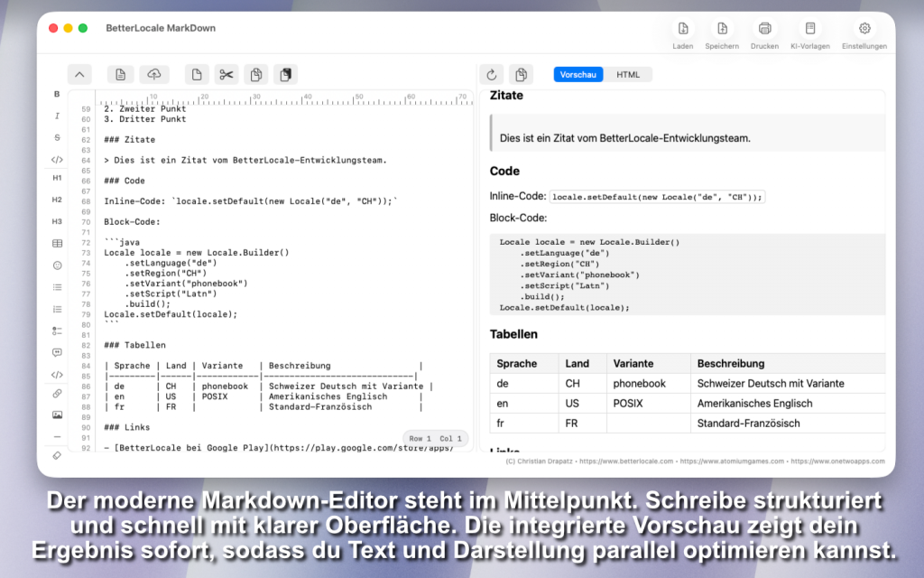Cut the selection with the scissors icon
Viewport: 924px width, 578px height.
[x=226, y=75]
